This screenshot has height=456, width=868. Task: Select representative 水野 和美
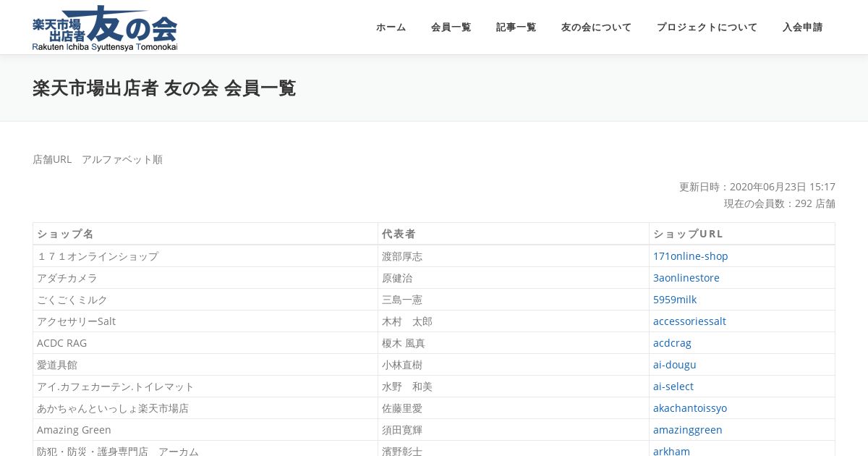click(x=514, y=387)
